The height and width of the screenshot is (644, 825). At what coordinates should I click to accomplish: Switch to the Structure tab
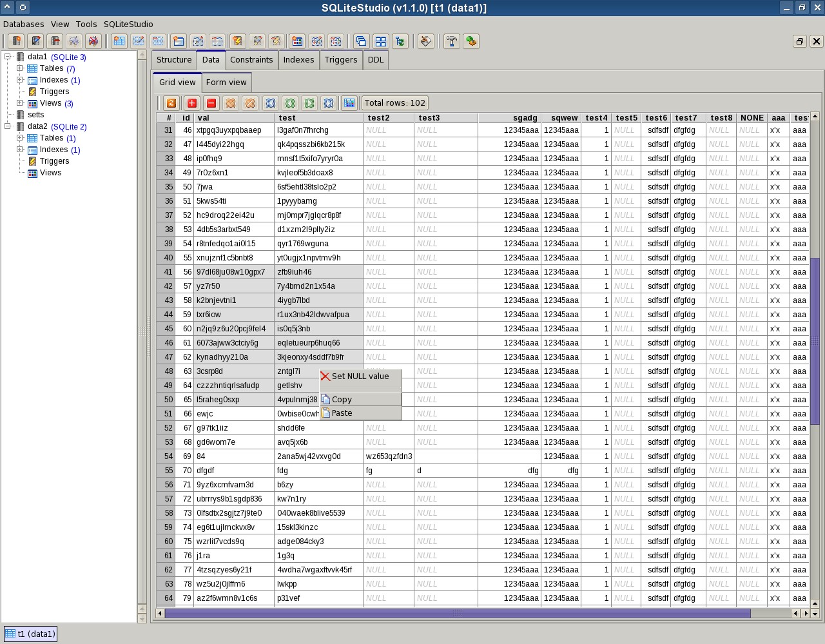pos(174,60)
